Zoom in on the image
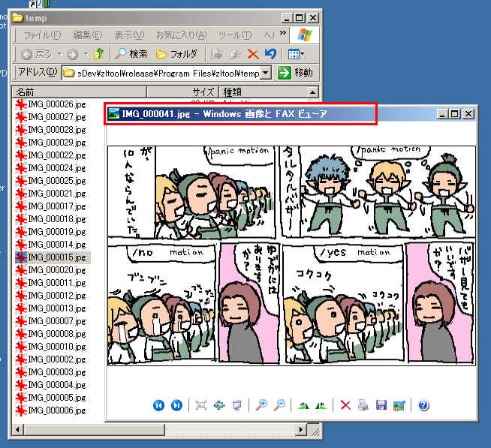Image resolution: width=491 pixels, height=448 pixels. point(261,405)
